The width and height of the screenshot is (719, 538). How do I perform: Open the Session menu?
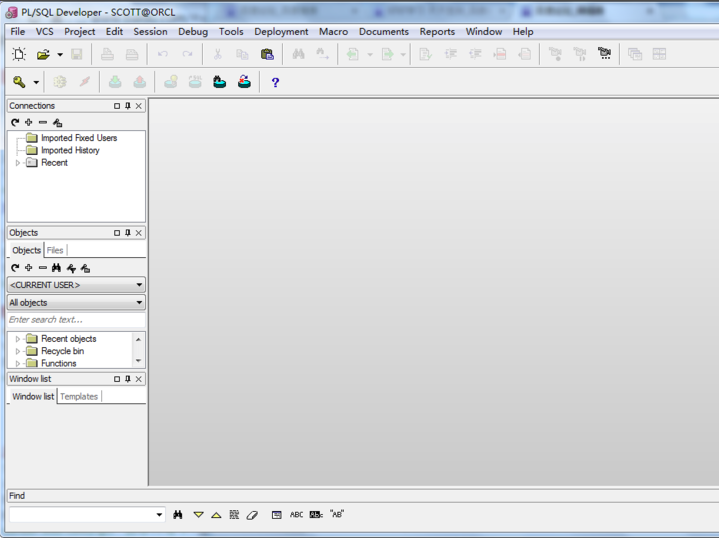click(x=150, y=32)
